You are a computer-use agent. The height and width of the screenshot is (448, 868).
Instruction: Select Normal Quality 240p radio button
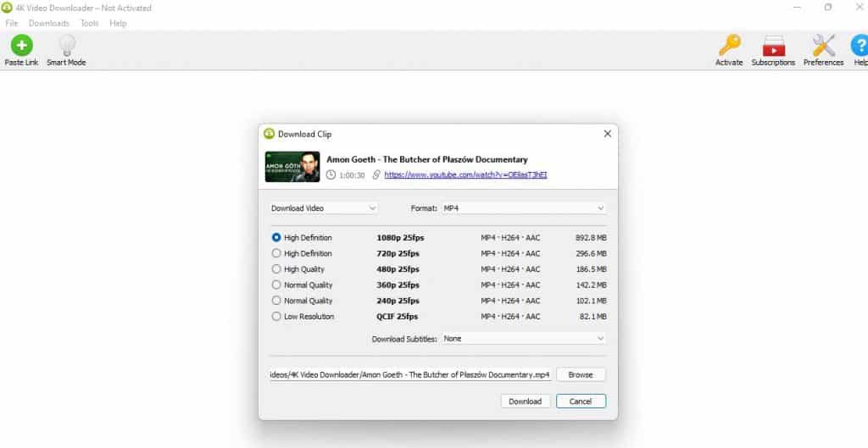[276, 301]
